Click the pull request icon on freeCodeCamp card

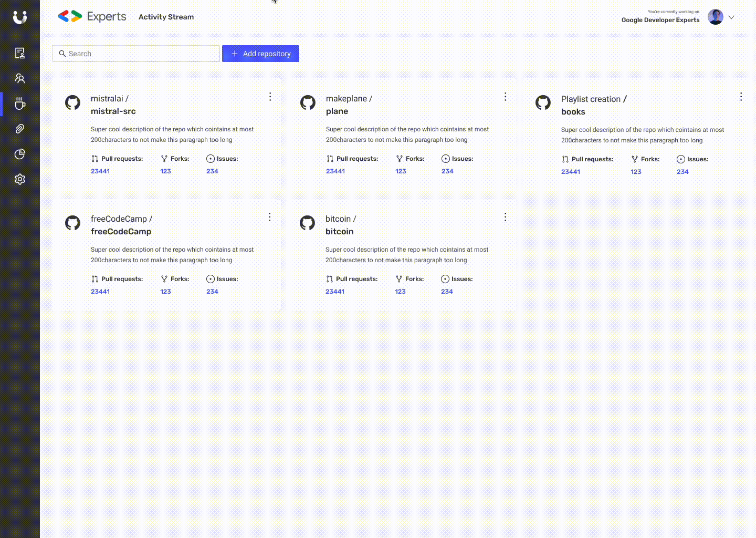click(x=94, y=279)
